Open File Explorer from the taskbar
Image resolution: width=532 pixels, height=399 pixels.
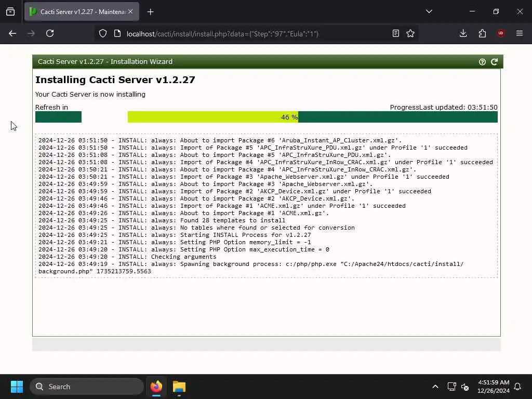tap(179, 387)
